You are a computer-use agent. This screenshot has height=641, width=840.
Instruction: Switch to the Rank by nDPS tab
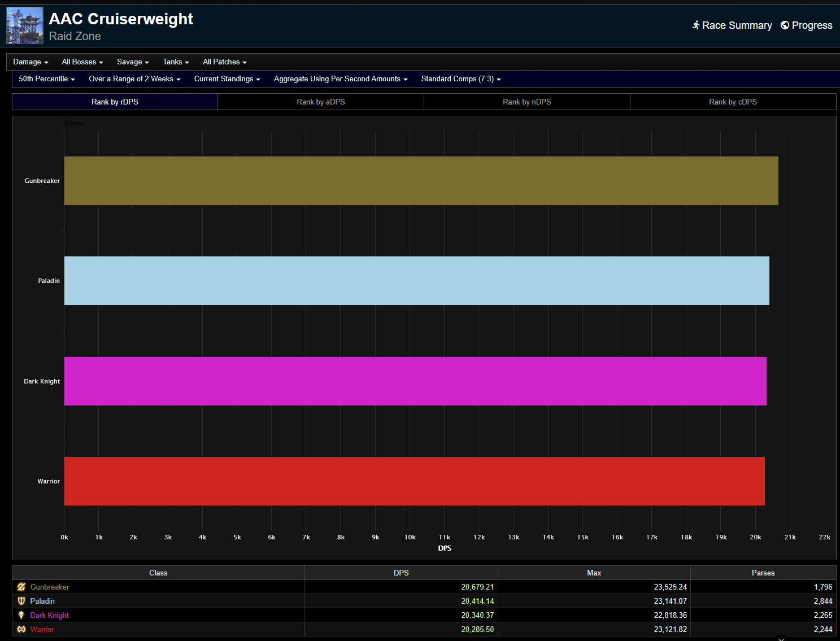tap(527, 102)
